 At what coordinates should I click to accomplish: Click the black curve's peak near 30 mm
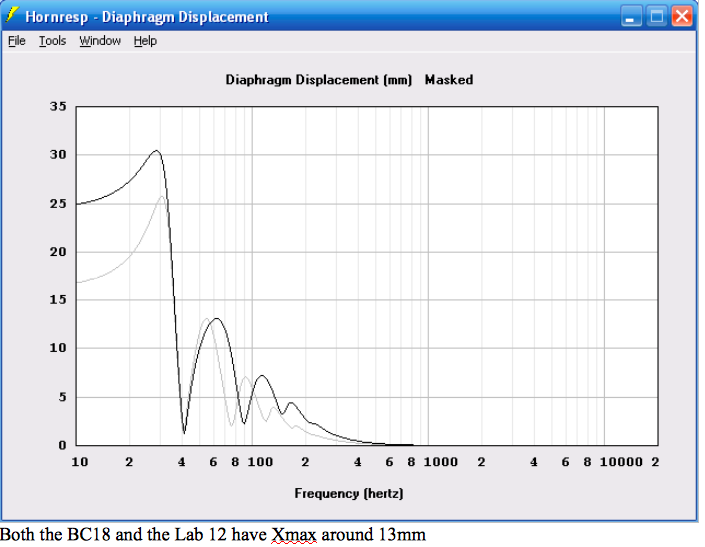coord(156,151)
